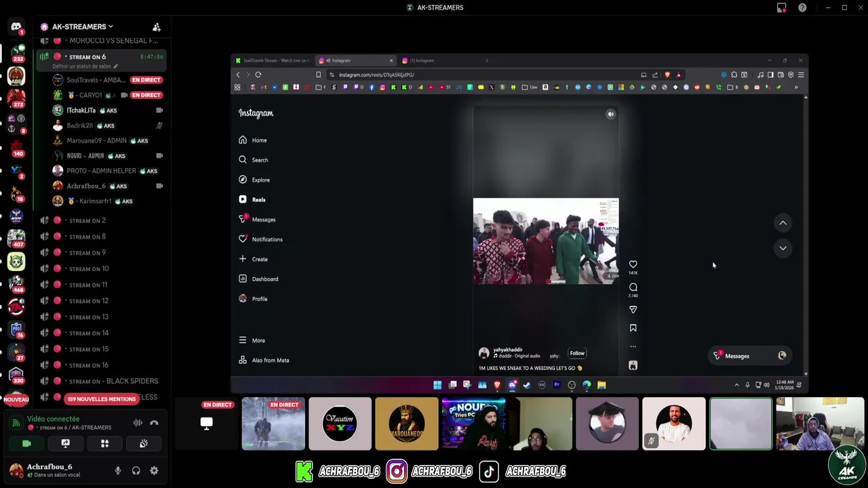The width and height of the screenshot is (868, 488).
Task: Close the active Instagram tab
Action: [x=391, y=60]
